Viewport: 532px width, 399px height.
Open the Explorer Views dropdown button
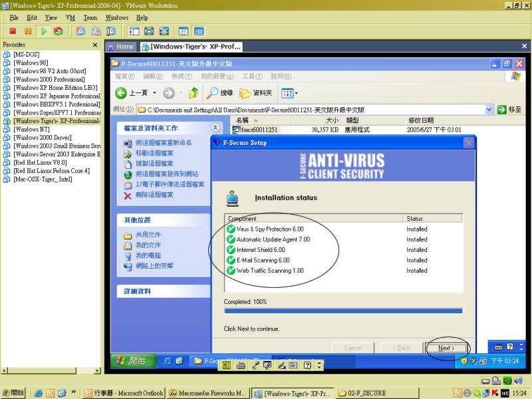(289, 93)
